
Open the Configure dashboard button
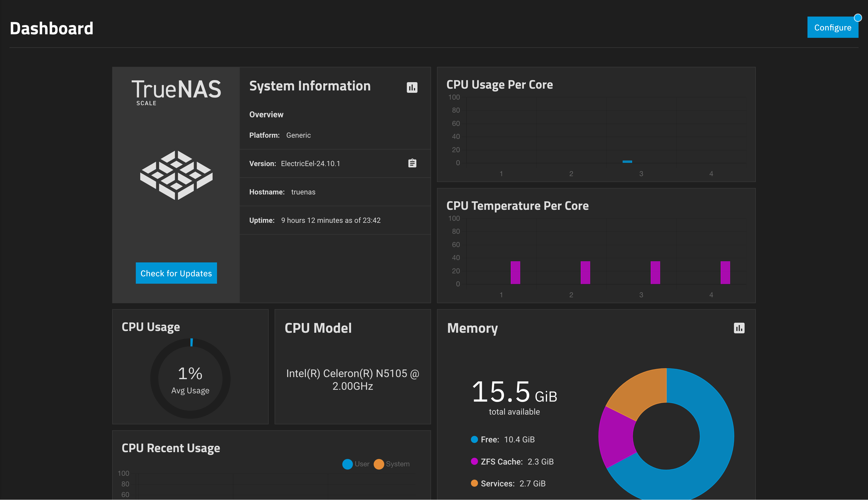pos(833,27)
